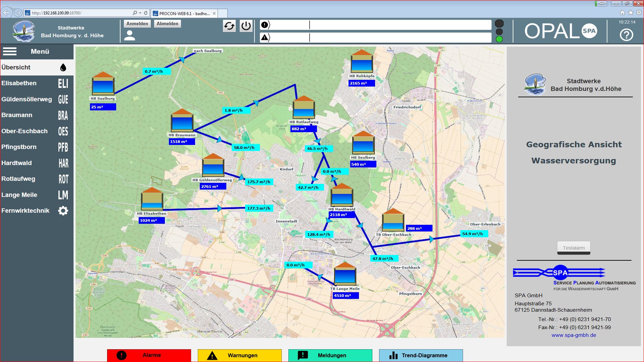Select the TB Ober-Eschbach tank icon
644x362 pixels.
point(393,220)
